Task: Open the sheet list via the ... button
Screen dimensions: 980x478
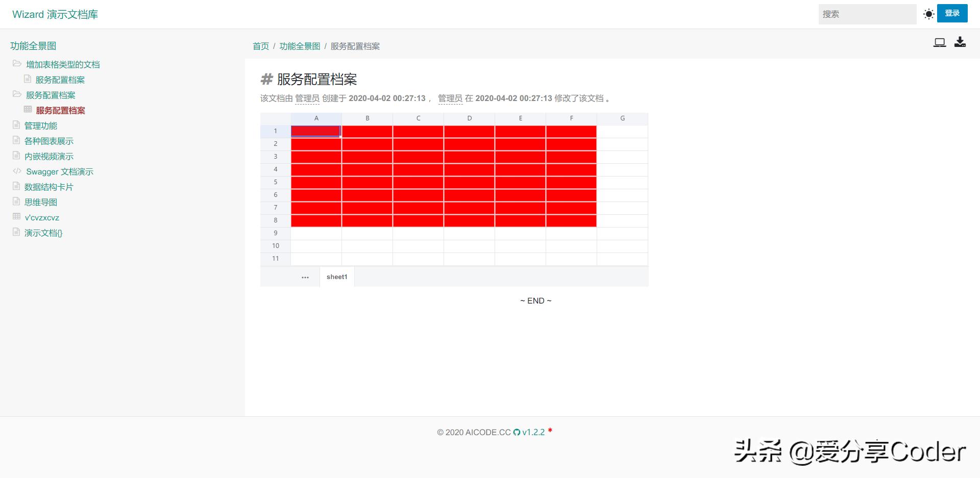Action: tap(305, 277)
